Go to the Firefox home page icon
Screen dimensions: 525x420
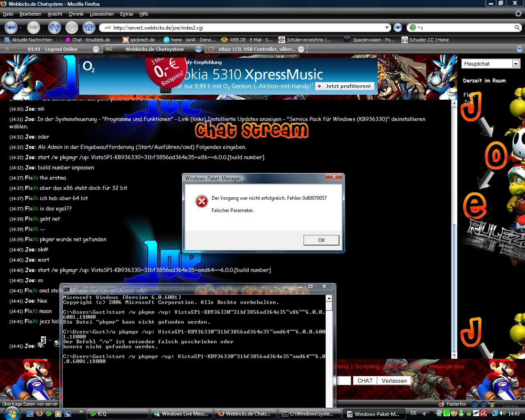(89, 27)
